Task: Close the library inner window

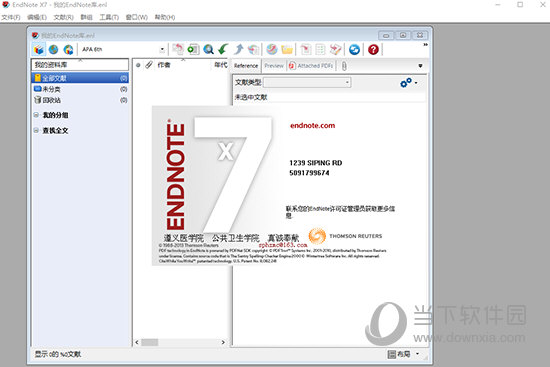Action: [420, 35]
